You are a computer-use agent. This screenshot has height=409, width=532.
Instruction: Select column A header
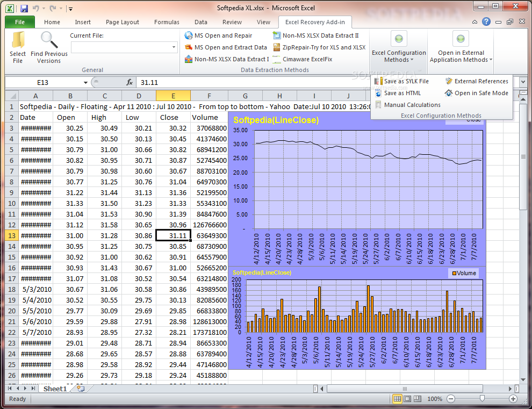pyautogui.click(x=35, y=96)
